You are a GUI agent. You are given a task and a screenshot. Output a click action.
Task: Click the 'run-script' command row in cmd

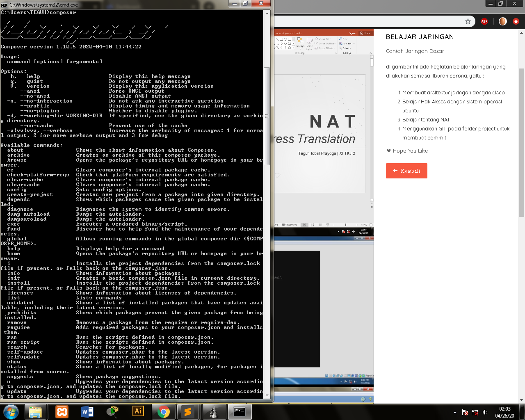click(110, 342)
